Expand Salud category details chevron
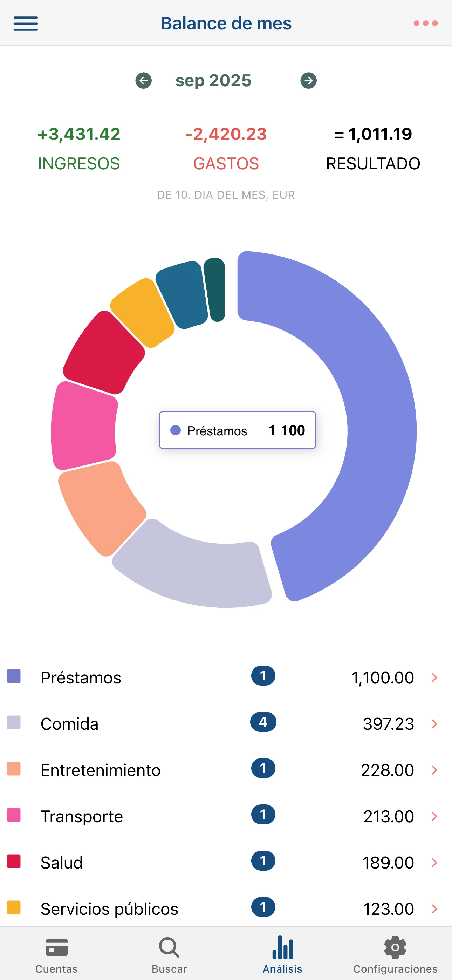Image resolution: width=452 pixels, height=980 pixels. point(434,863)
